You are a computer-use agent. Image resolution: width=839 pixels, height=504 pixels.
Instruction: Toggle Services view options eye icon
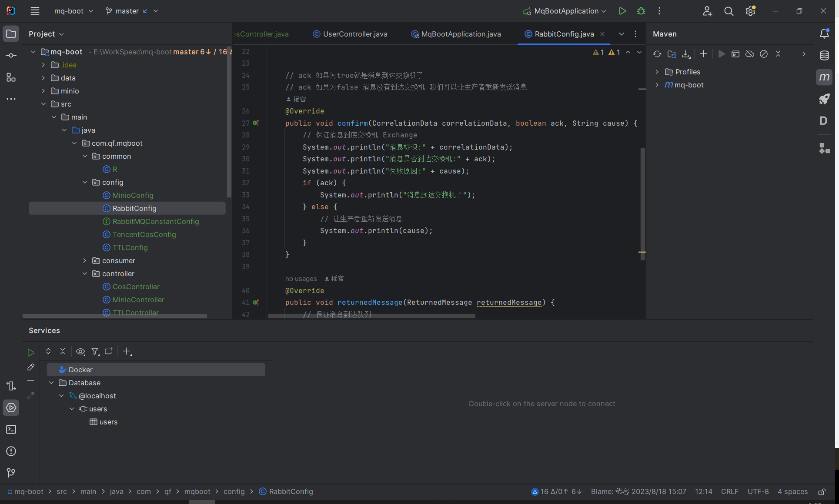click(80, 351)
